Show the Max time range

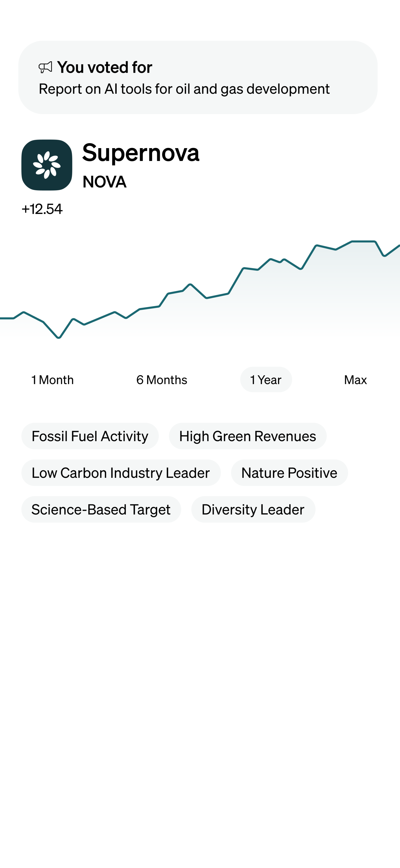[355, 380]
